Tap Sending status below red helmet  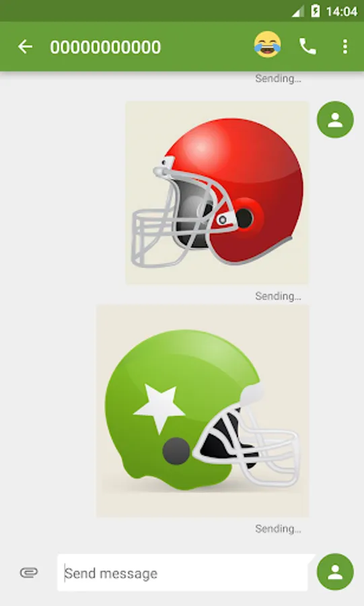click(278, 296)
